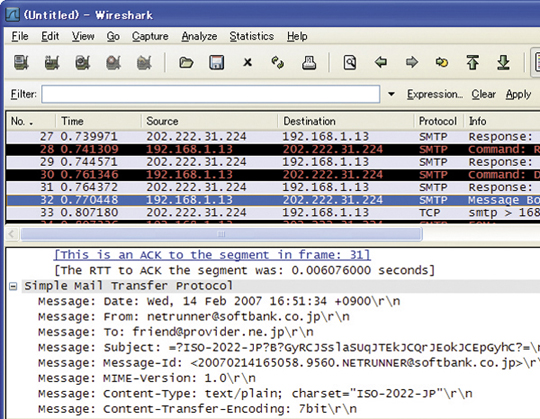Select packet 33 TCP smtp row

(273, 213)
